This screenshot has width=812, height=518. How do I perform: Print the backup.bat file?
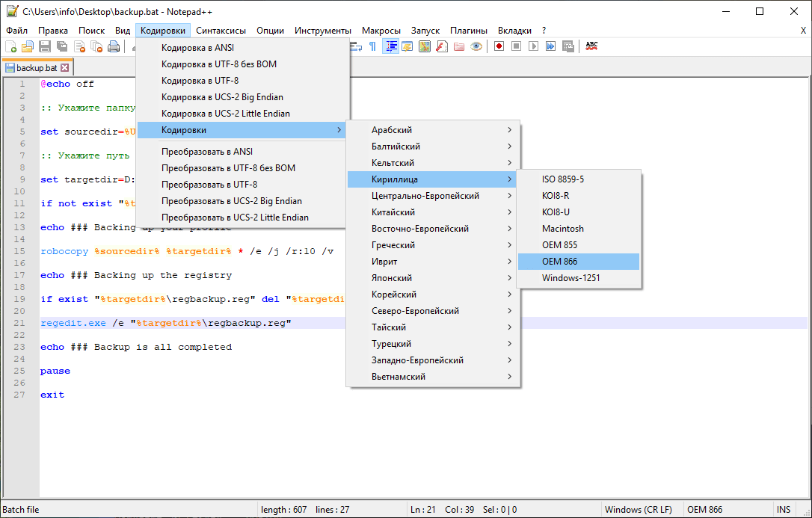point(113,46)
